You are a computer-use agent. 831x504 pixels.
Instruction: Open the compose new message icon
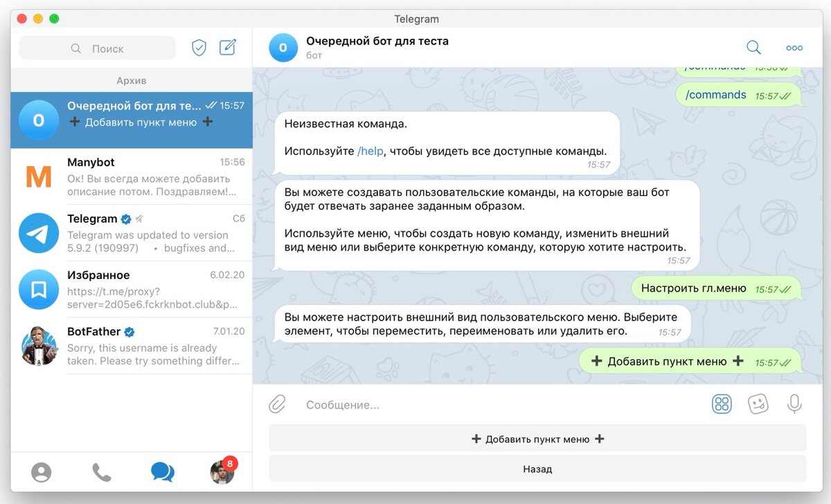(228, 48)
